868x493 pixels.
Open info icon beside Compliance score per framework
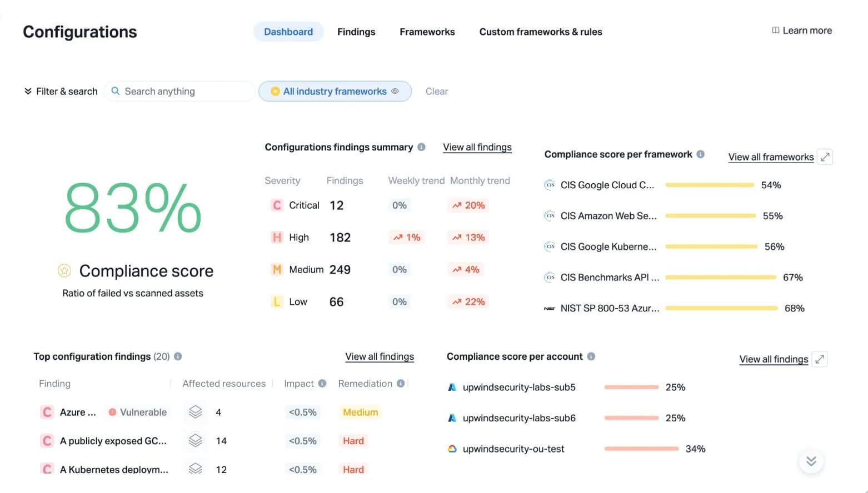click(x=700, y=154)
